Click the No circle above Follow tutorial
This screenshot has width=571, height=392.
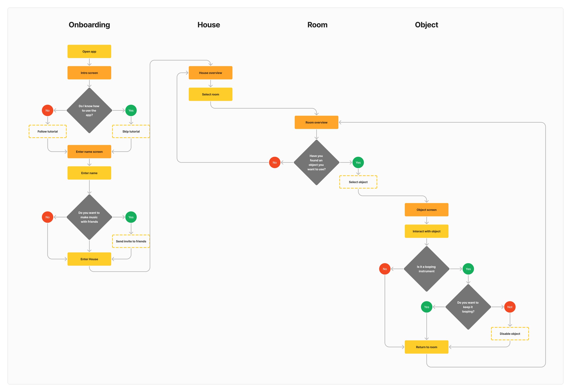point(48,110)
